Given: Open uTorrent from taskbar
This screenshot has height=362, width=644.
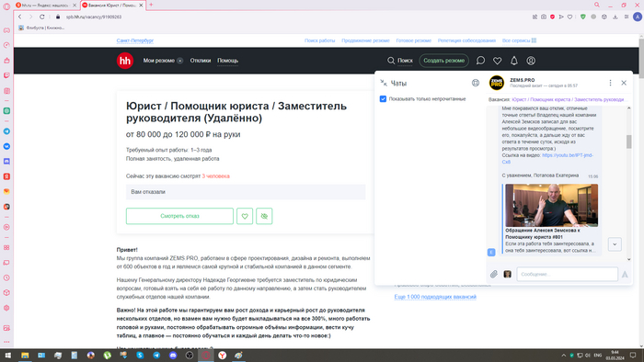Looking at the screenshot, I should [x=108, y=355].
